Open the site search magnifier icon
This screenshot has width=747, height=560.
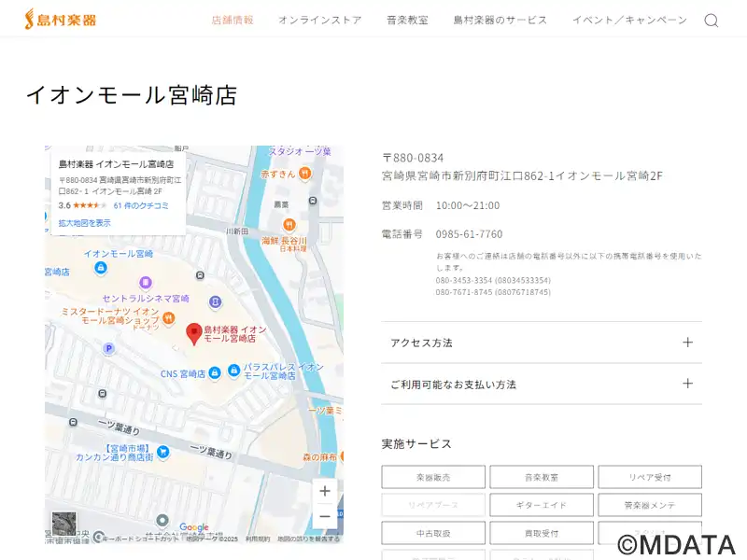pyautogui.click(x=712, y=21)
